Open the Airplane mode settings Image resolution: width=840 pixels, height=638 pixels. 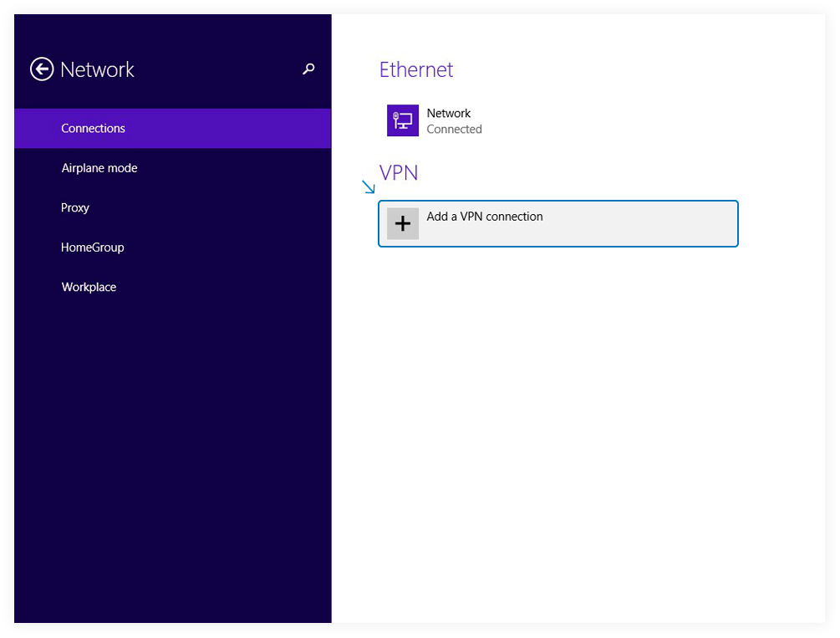[x=172, y=168]
